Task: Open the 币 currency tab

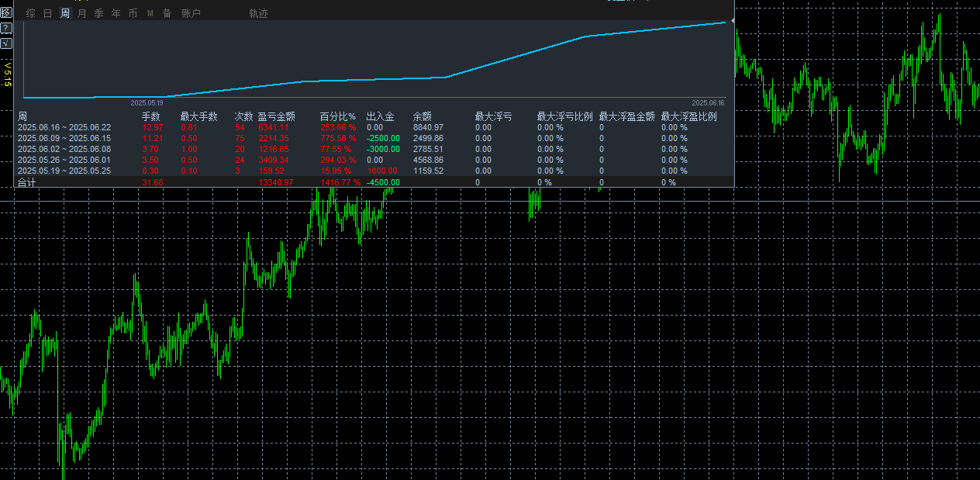Action: (x=133, y=13)
